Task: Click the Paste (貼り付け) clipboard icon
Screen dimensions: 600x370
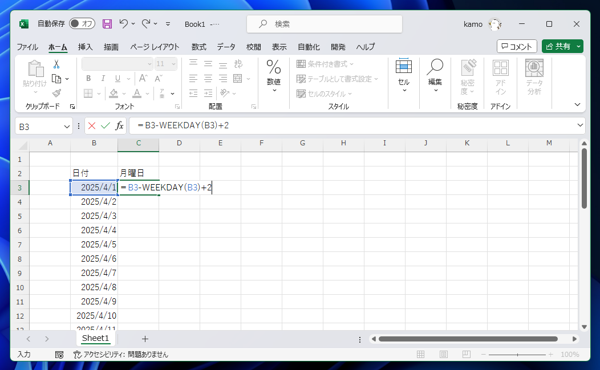Action: (35, 70)
